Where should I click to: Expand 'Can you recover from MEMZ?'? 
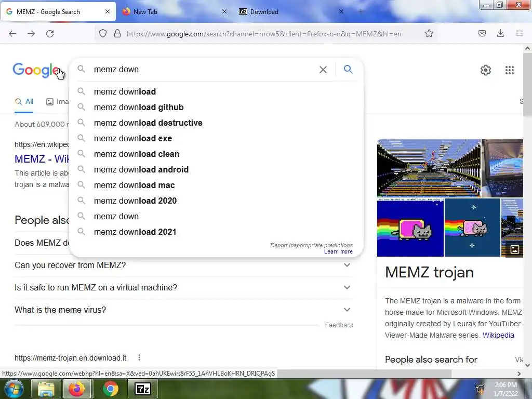pos(184,265)
